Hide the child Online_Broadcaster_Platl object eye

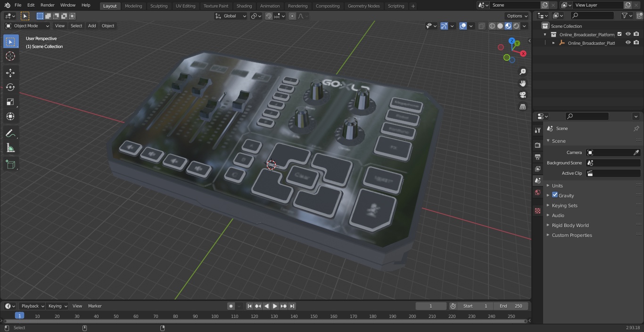click(x=628, y=43)
